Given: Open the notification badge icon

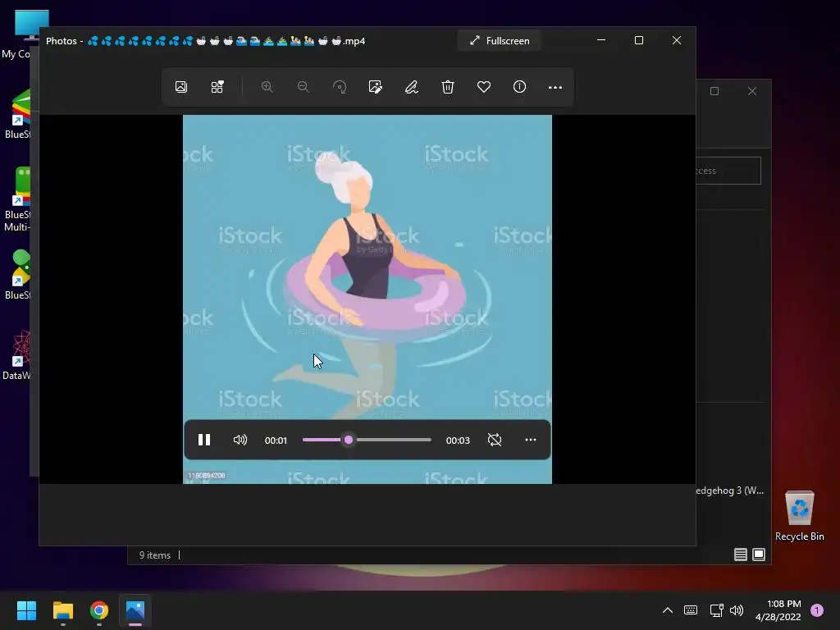Looking at the screenshot, I should coord(816,610).
